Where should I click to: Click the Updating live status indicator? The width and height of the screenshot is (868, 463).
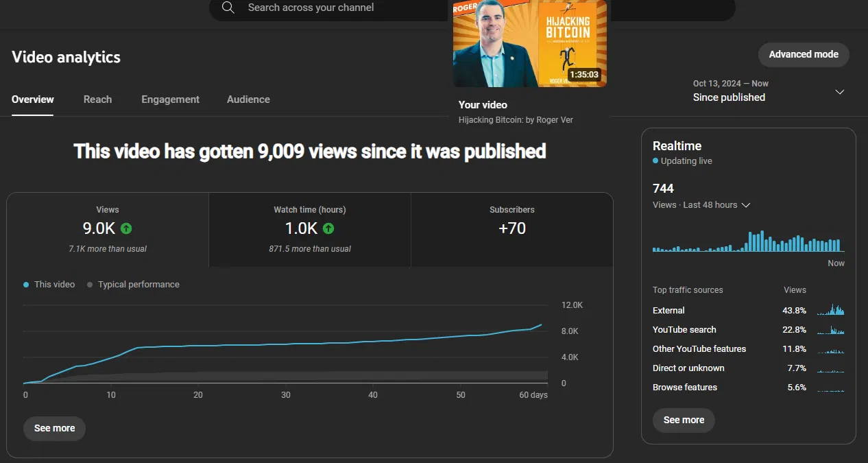coord(682,161)
